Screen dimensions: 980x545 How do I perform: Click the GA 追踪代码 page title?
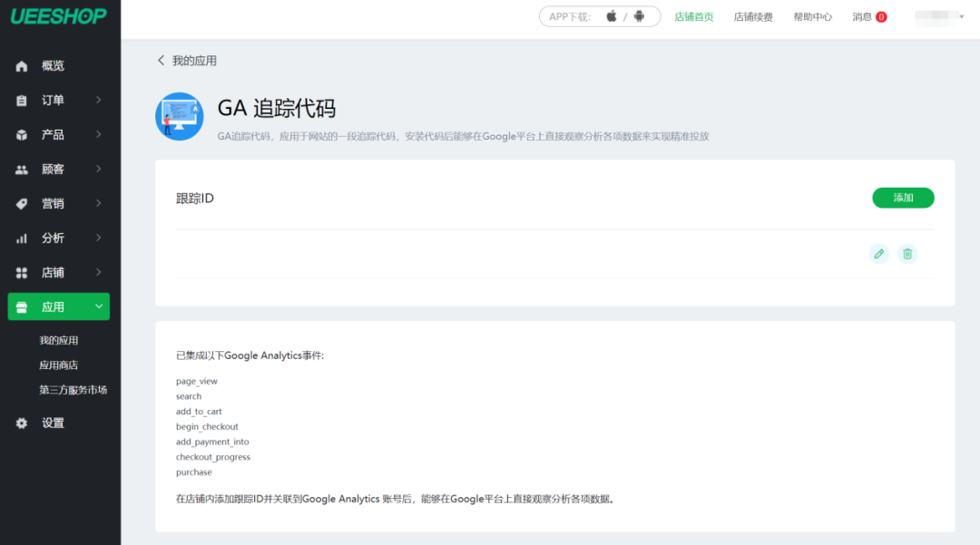click(276, 109)
